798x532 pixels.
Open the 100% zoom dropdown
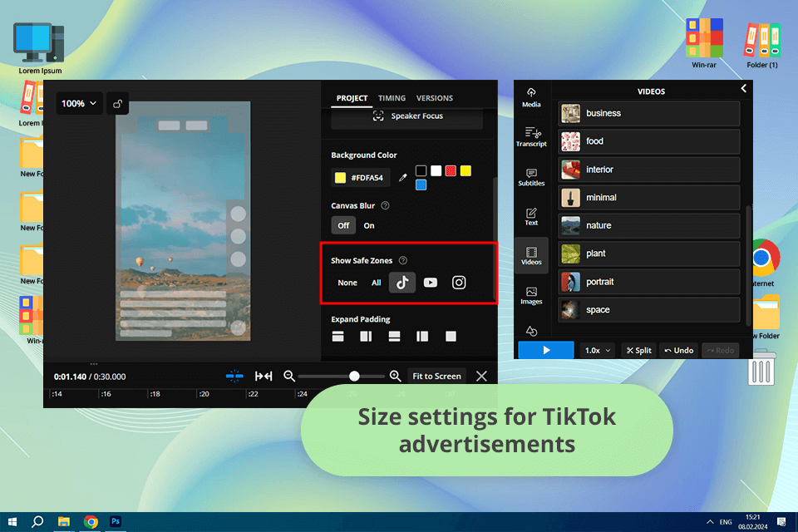(79, 104)
